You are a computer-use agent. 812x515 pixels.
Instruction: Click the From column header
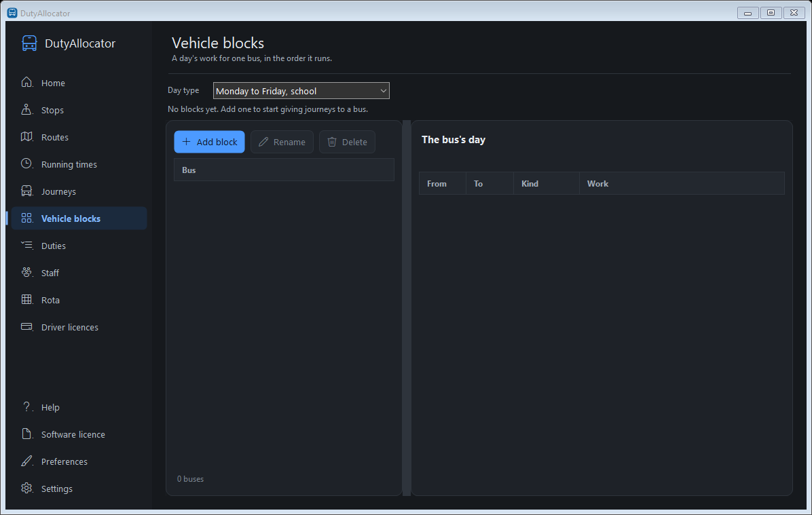pyautogui.click(x=442, y=184)
